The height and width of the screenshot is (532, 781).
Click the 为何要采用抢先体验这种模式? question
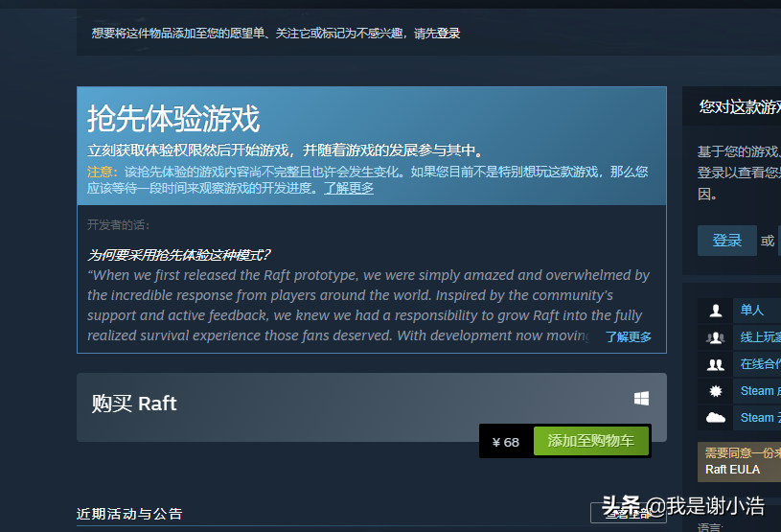[x=178, y=255]
